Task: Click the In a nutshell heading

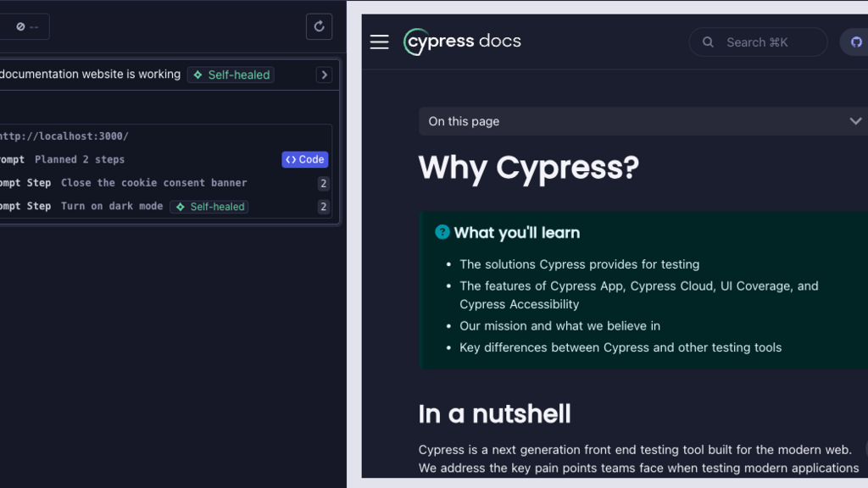Action: pos(494,413)
